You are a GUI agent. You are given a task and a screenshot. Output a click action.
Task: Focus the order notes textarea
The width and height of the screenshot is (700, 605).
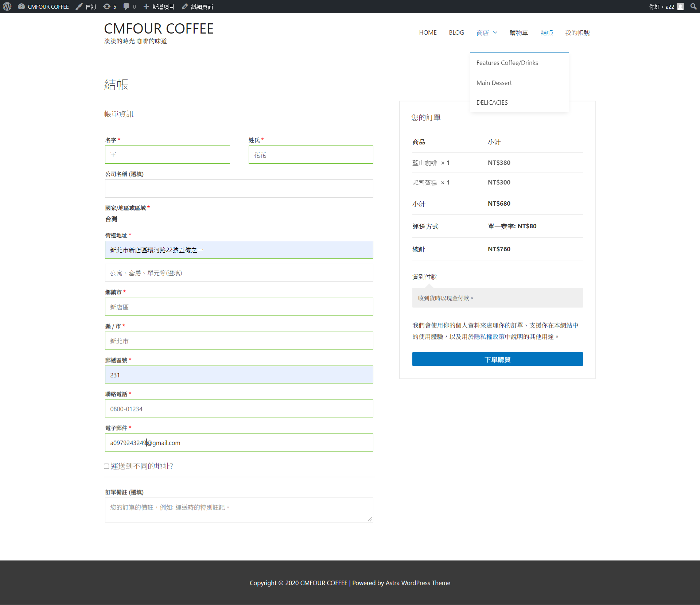(x=239, y=509)
